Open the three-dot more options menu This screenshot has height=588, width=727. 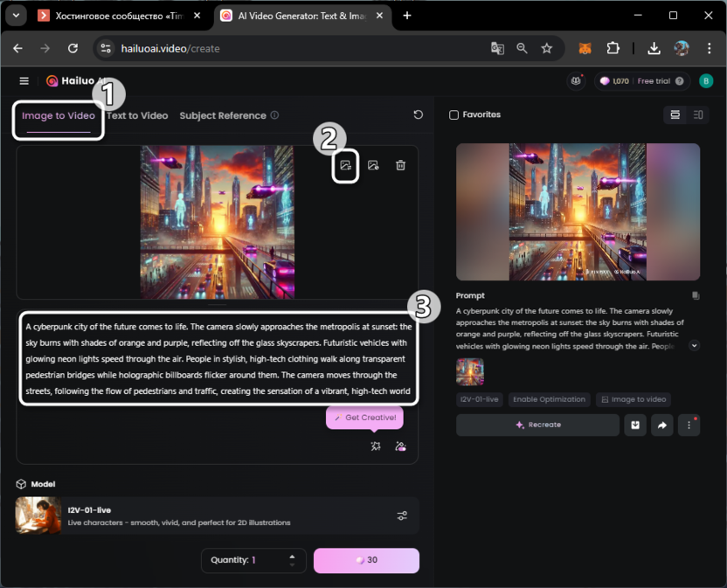689,425
